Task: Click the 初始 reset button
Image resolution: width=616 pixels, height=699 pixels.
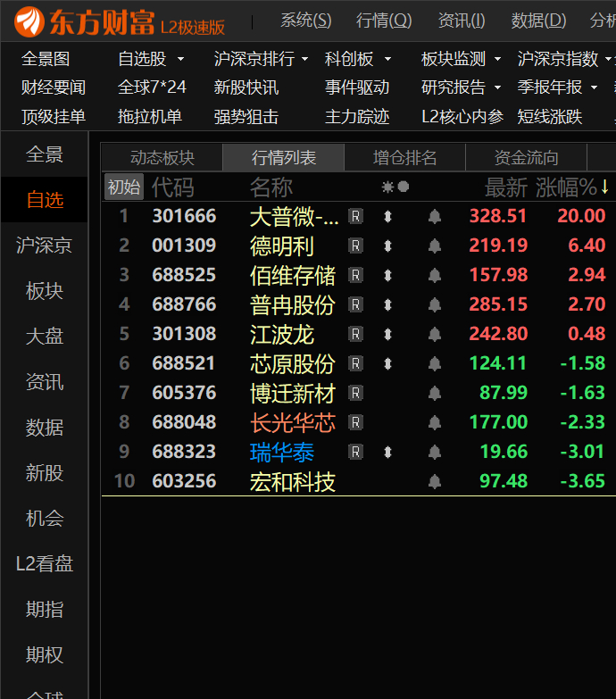Action: (124, 187)
